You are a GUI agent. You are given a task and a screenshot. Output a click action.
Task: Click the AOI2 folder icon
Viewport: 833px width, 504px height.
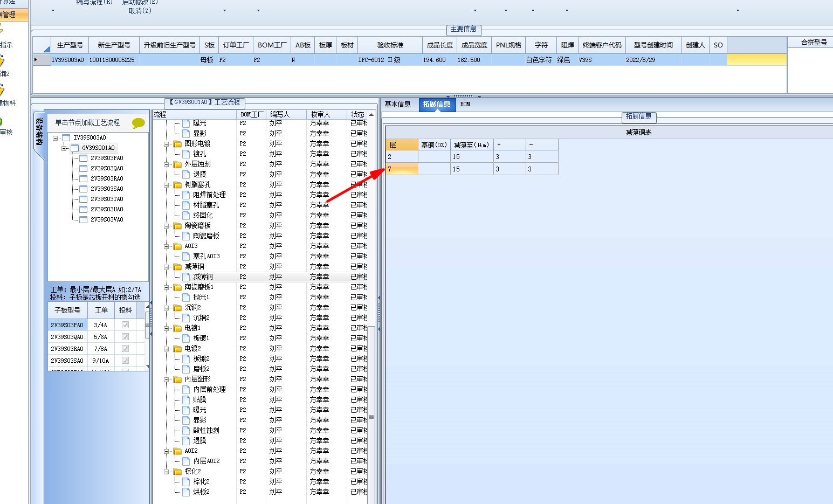tap(177, 451)
